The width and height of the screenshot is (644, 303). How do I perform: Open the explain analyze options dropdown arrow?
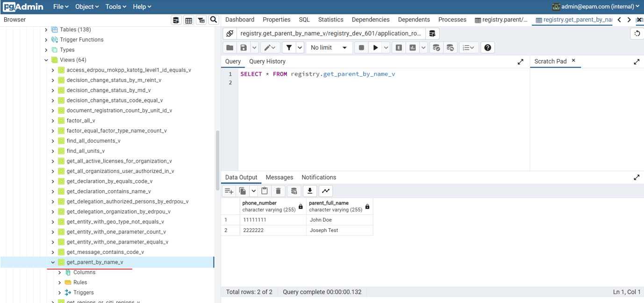click(423, 48)
